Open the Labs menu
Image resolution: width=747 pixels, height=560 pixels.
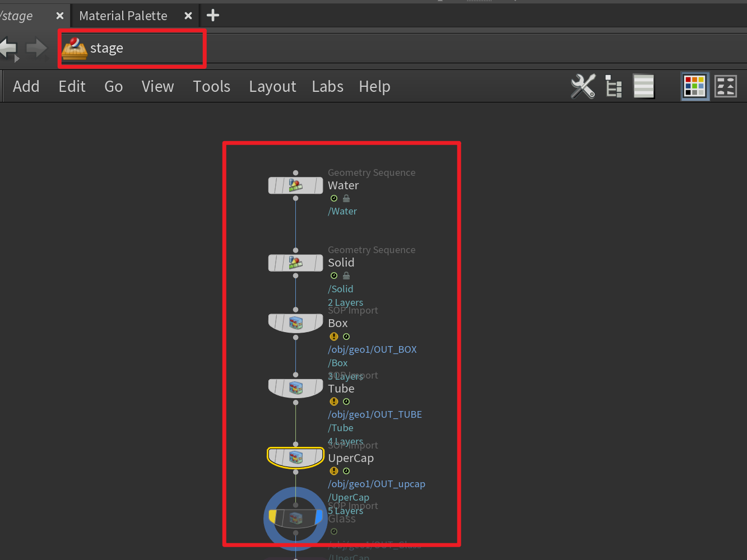point(328,86)
